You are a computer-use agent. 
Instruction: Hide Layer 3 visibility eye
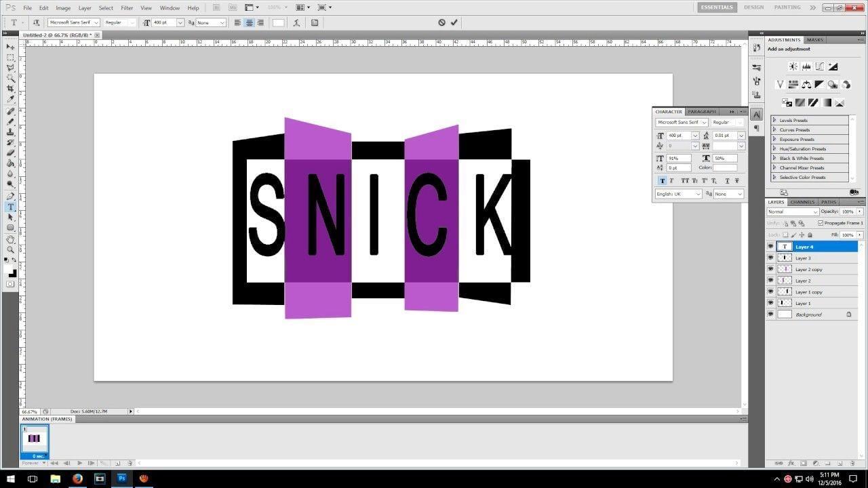click(x=770, y=258)
